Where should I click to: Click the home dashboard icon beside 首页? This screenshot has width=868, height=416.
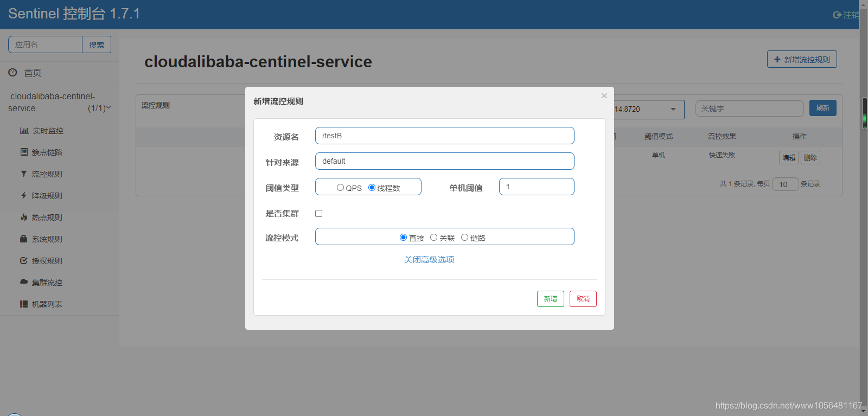point(12,72)
